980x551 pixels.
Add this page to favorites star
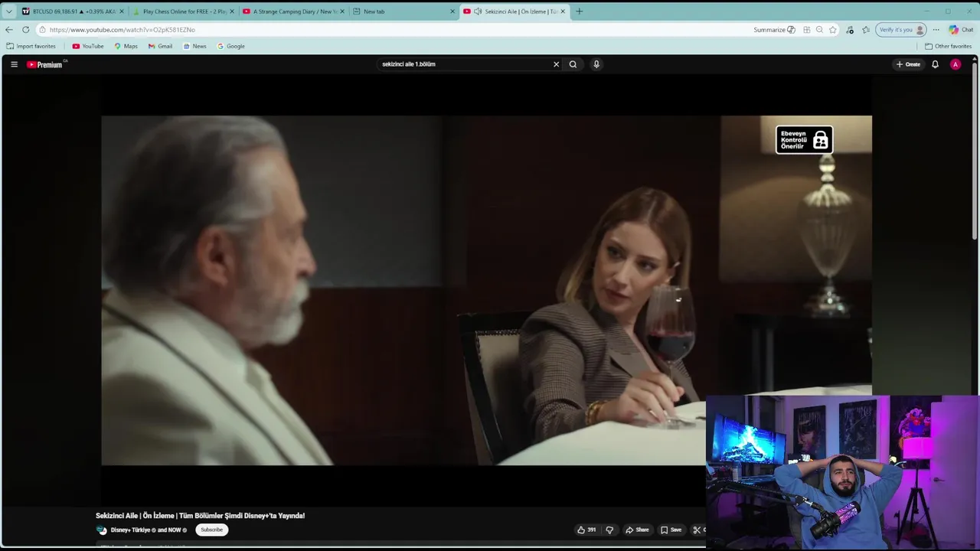833,30
